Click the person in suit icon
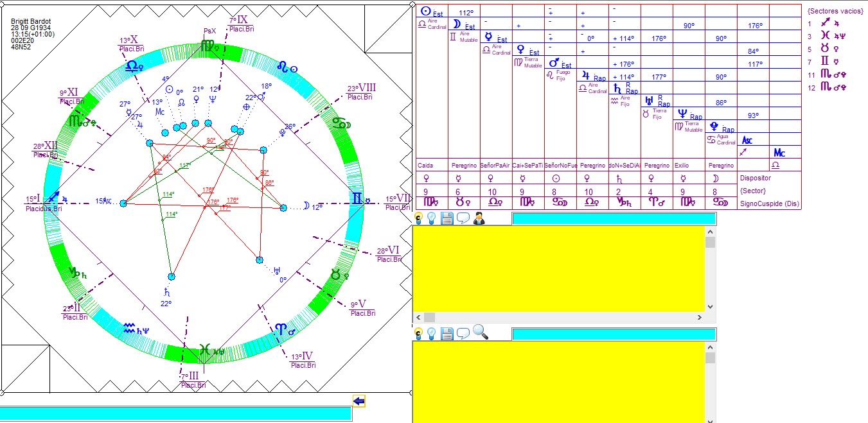868x423 pixels. 479,219
